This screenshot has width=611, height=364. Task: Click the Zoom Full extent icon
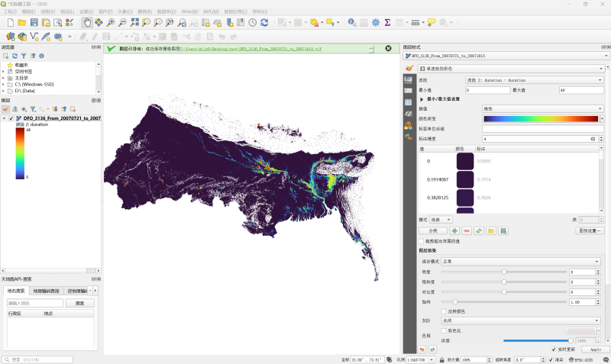pos(134,23)
